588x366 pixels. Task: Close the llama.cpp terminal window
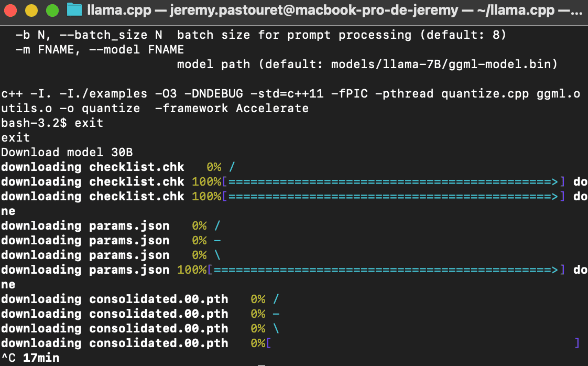11,9
